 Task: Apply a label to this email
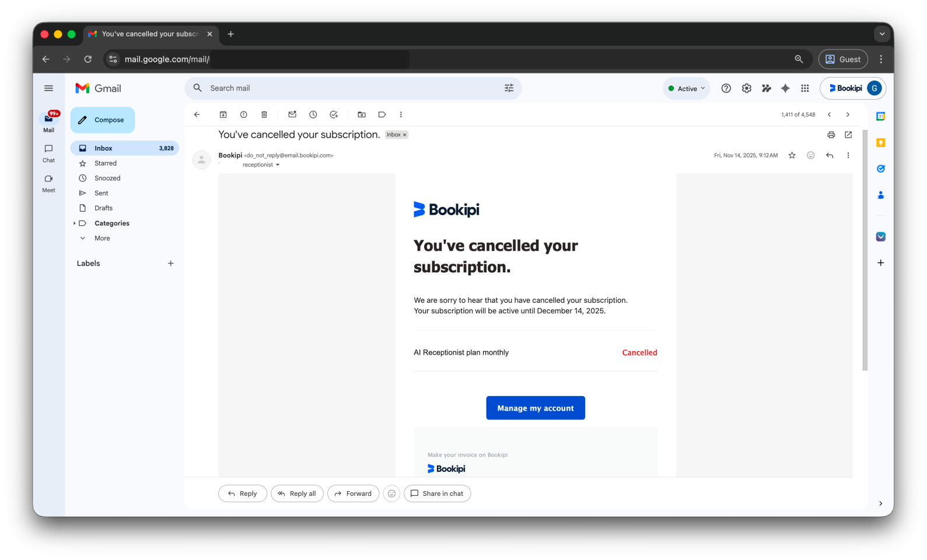pyautogui.click(x=382, y=114)
